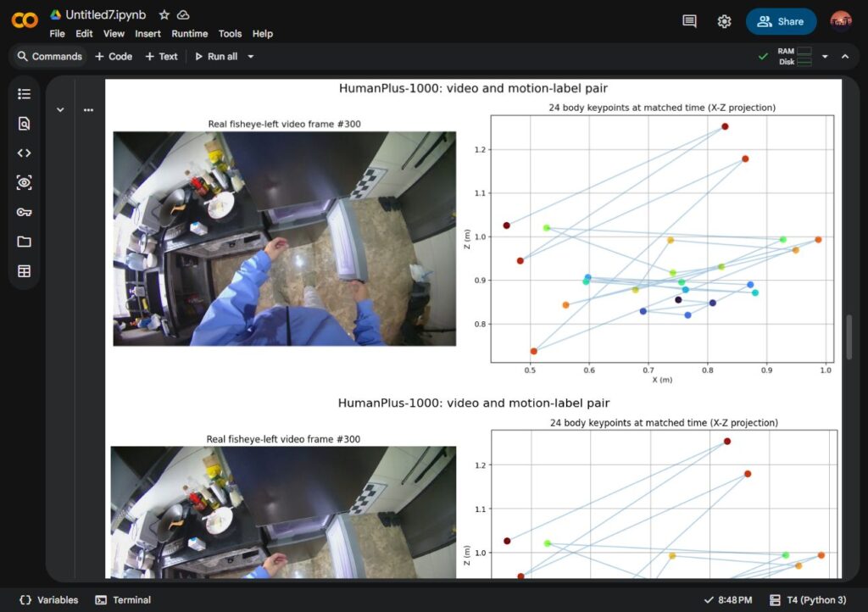
Task: Click the second keypoints scatter plot
Action: pyautogui.click(x=665, y=504)
